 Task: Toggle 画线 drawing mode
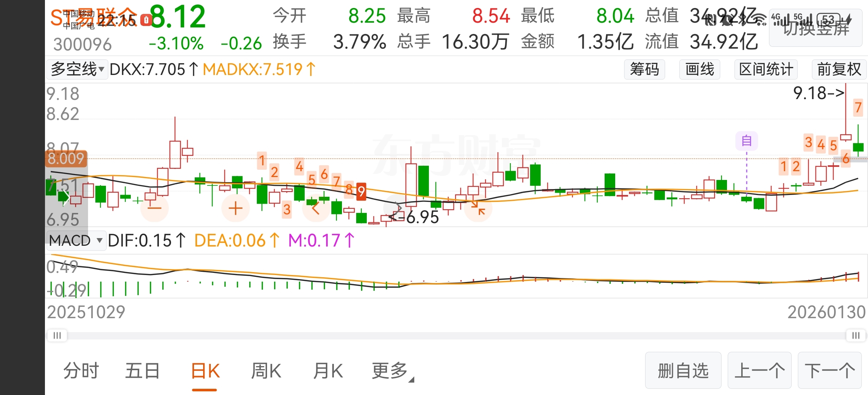pos(700,69)
